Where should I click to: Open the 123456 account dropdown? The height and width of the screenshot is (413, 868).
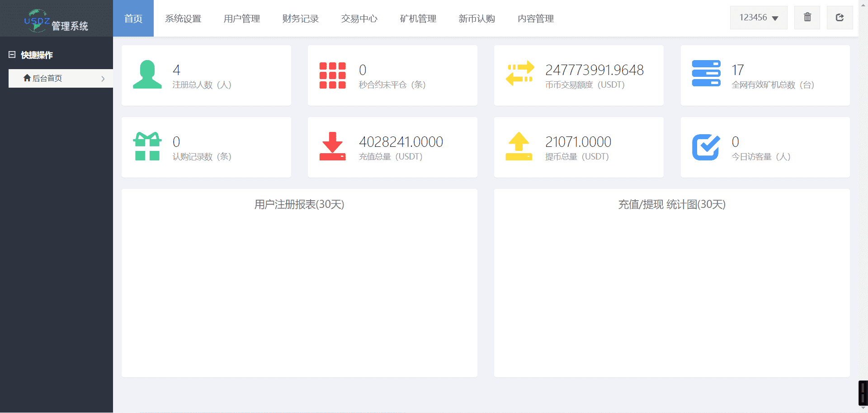tap(758, 18)
